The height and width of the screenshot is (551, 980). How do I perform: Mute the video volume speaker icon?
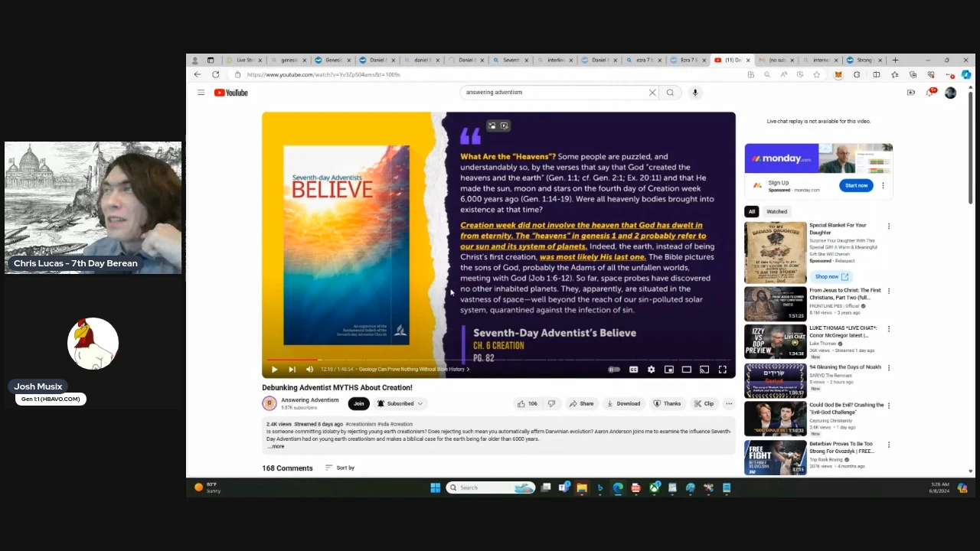[309, 370]
